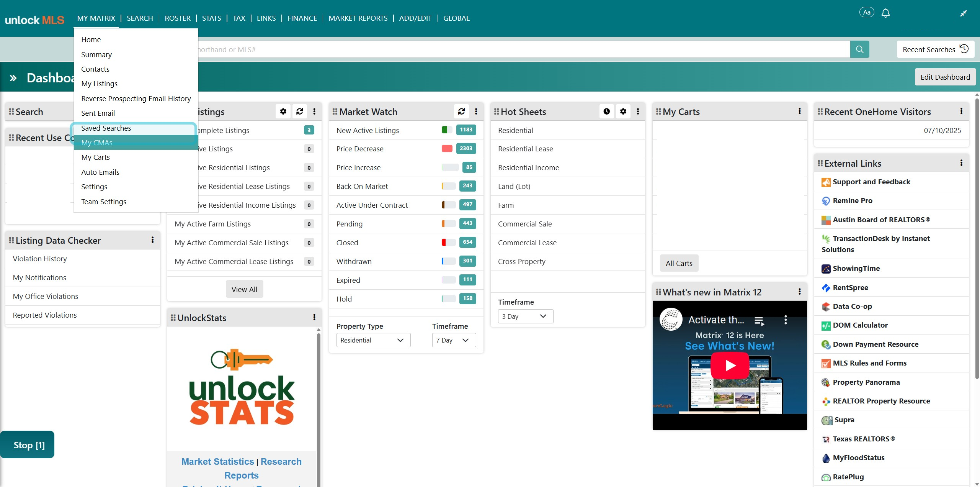Click the Hold count badge 158
The width and height of the screenshot is (980, 487).
pos(467,298)
